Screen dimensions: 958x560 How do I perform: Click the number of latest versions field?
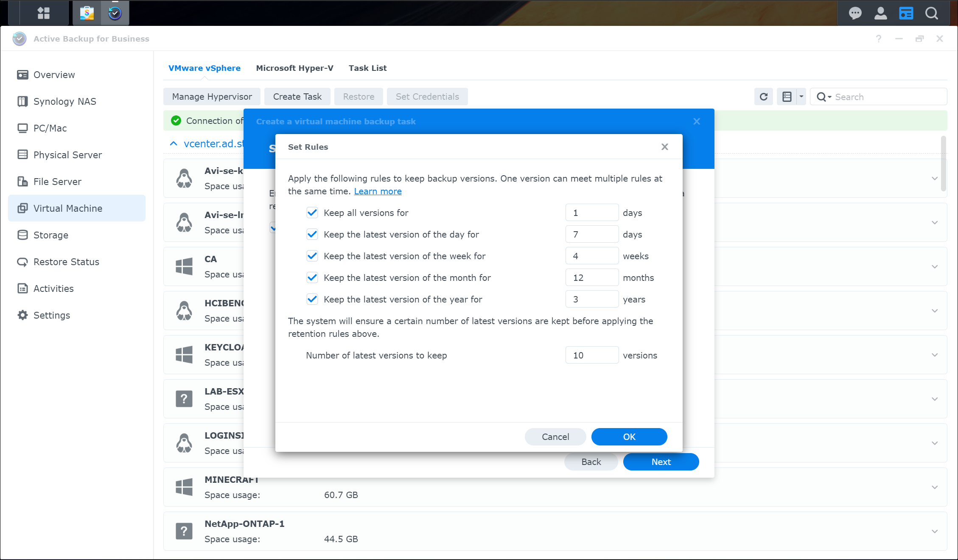pyautogui.click(x=591, y=355)
